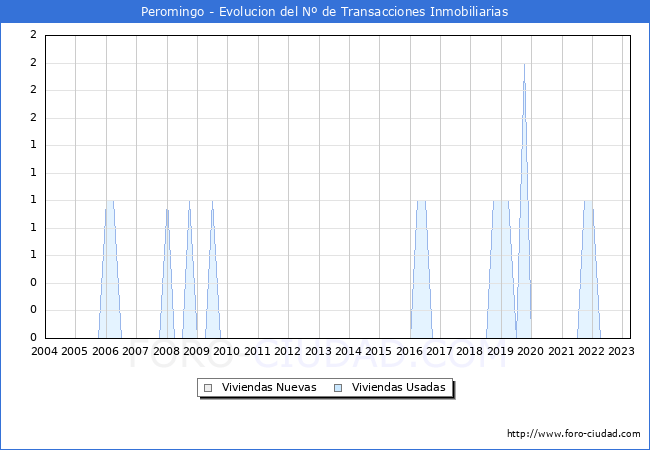Click the 2009 x-axis label
The height and width of the screenshot is (450, 650).
pyautogui.click(x=196, y=351)
